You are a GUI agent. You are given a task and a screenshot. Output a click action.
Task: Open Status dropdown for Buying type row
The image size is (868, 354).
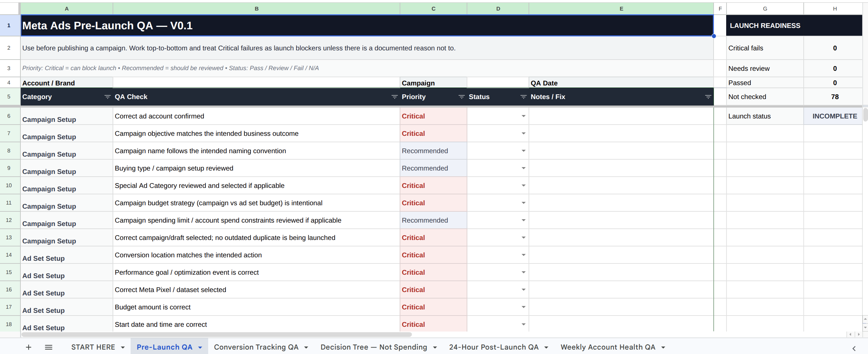(523, 168)
